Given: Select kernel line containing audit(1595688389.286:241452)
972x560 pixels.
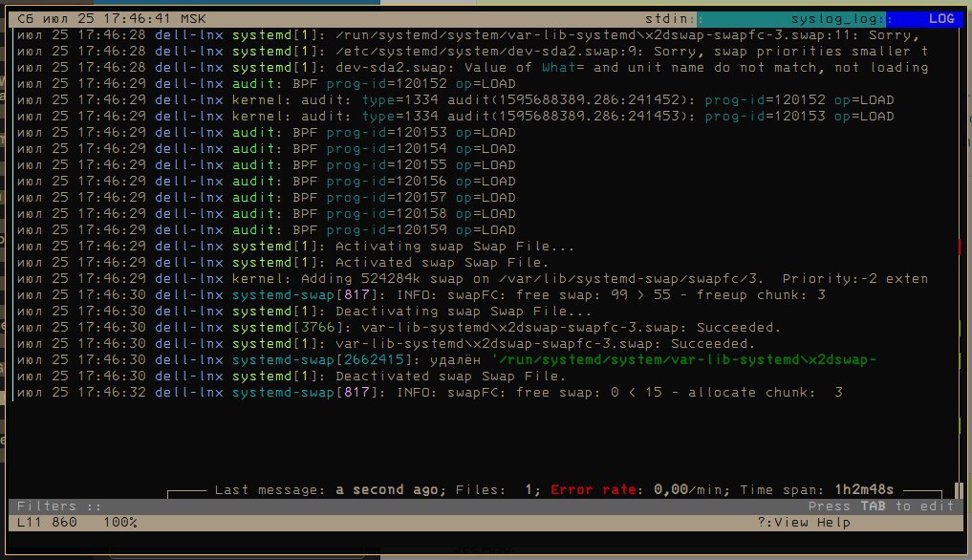Looking at the screenshot, I should tap(456, 99).
